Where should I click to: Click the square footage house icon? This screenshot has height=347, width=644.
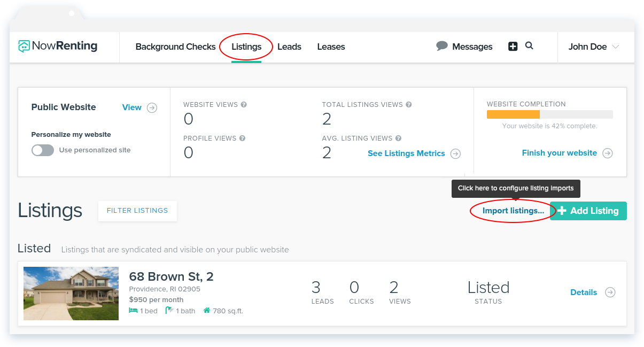206,311
